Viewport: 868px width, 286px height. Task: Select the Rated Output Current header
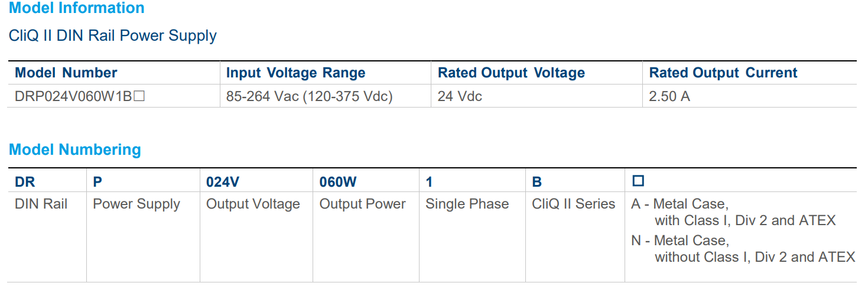(723, 73)
